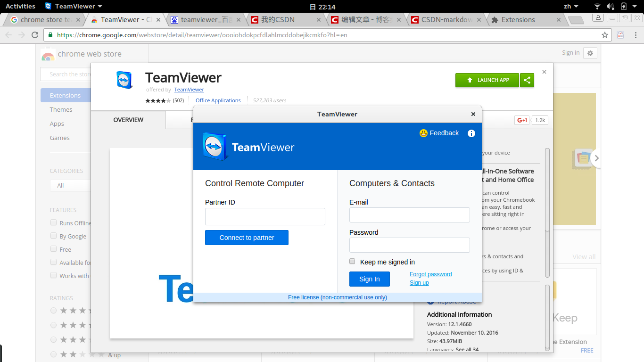The width and height of the screenshot is (644, 362).
Task: Switch to the Extensions browser tab
Action: 527,20
